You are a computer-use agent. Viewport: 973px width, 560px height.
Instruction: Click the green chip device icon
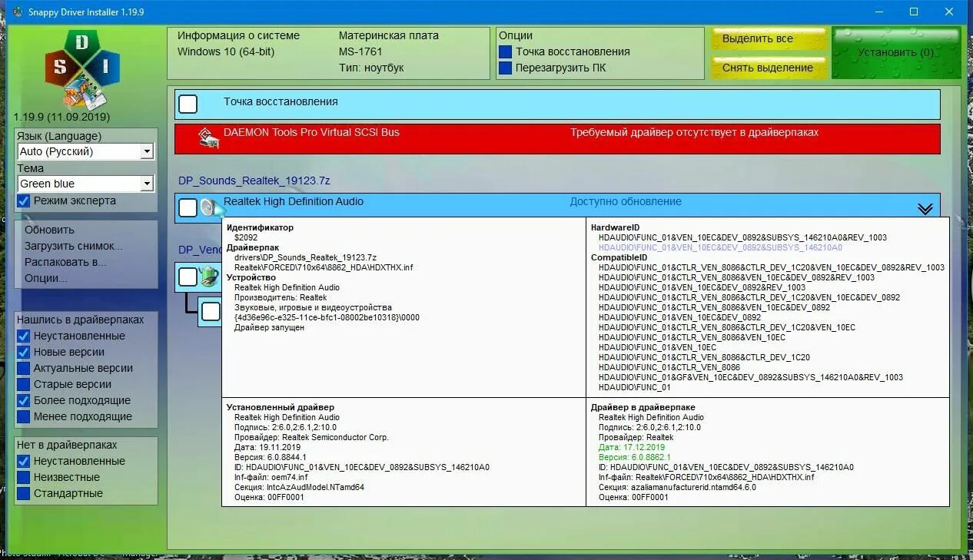(209, 277)
